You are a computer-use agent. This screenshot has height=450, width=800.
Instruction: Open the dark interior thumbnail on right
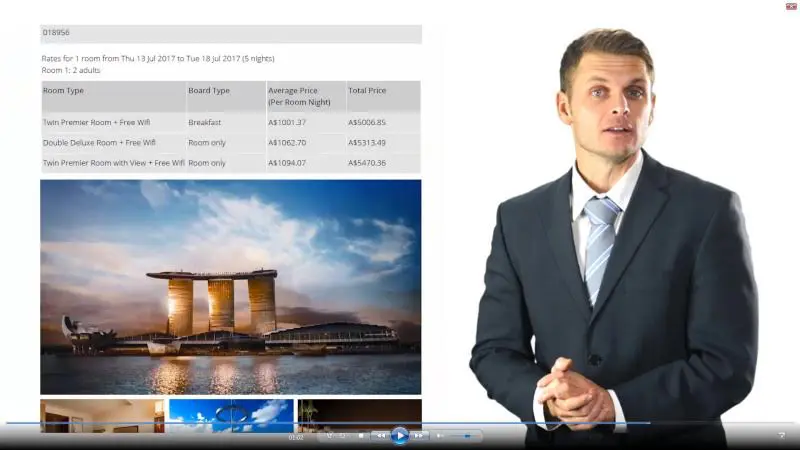(359, 415)
